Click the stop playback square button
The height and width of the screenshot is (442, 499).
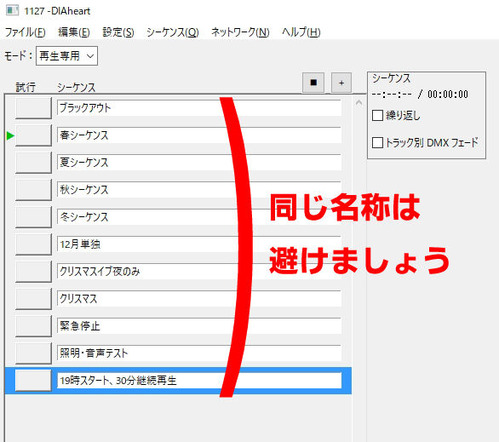click(313, 83)
